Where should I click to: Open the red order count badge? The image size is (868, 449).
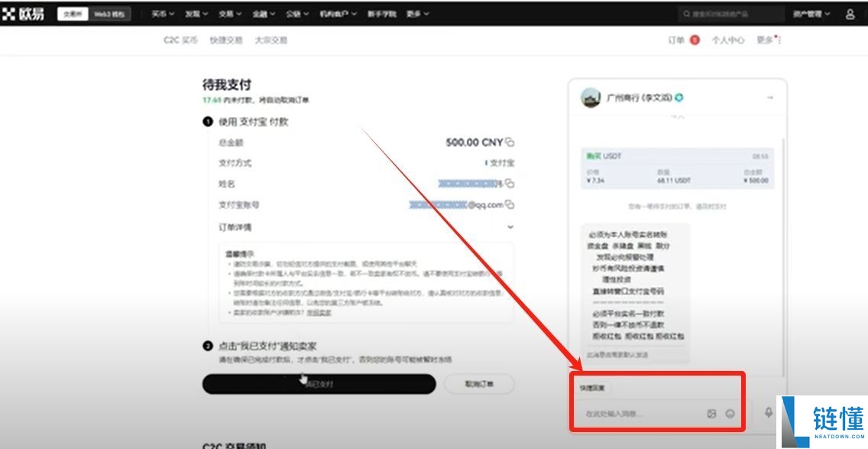[x=695, y=40]
